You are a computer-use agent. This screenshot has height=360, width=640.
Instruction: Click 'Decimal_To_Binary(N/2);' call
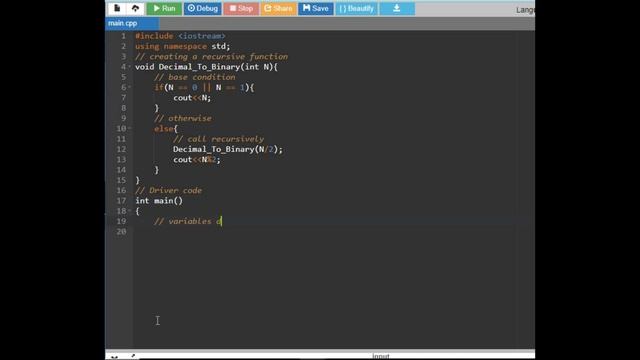228,149
